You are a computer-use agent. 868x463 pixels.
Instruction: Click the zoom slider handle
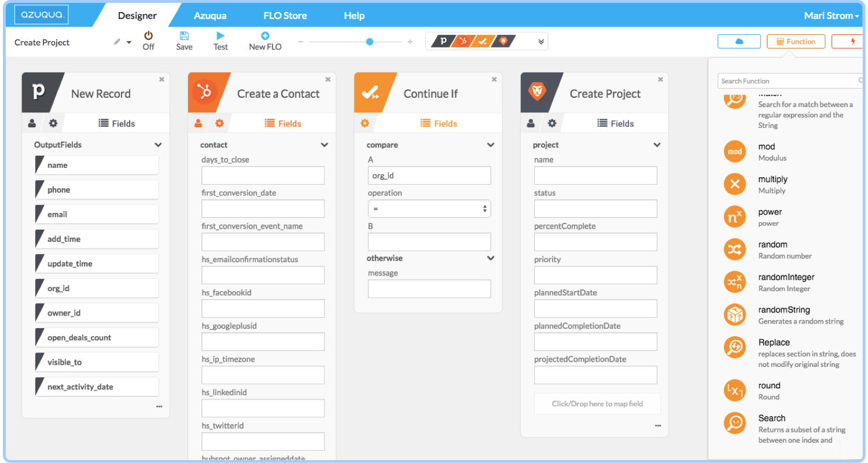(370, 42)
